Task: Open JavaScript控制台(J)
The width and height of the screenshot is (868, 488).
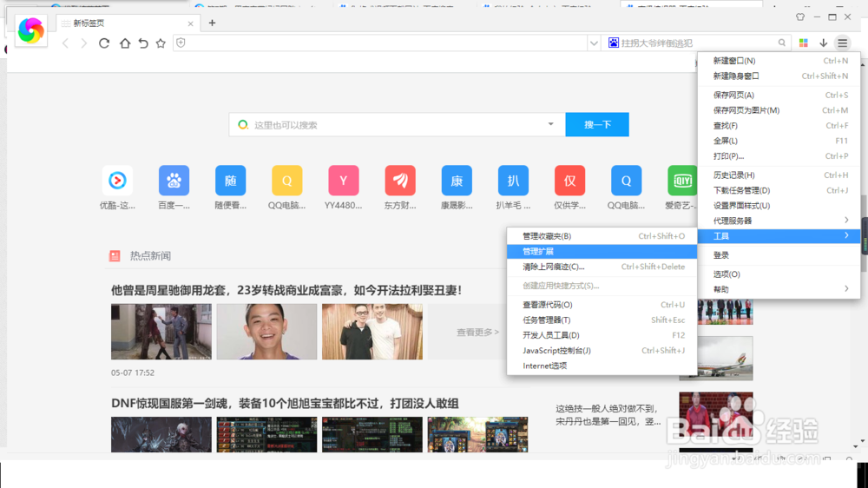Action: click(602, 351)
